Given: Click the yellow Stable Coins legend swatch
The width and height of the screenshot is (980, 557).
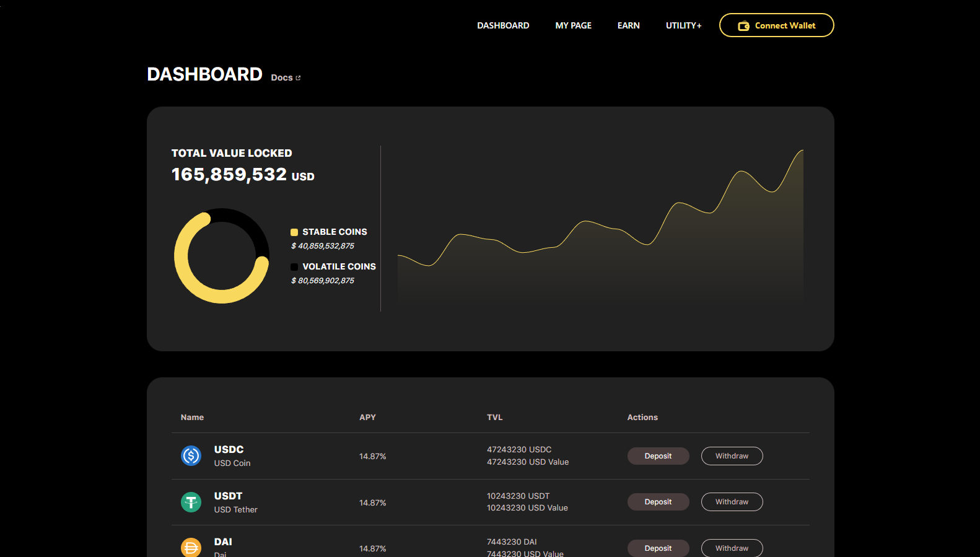Looking at the screenshot, I should (294, 232).
